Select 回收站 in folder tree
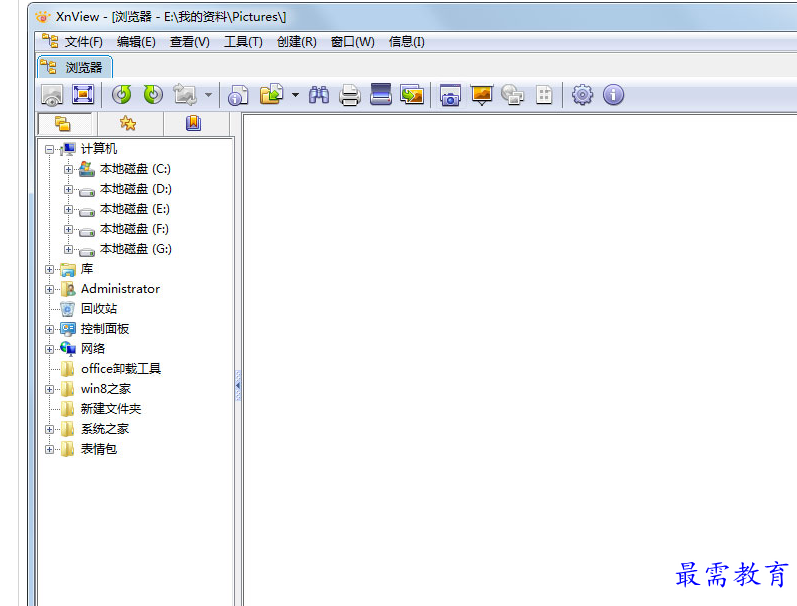 [x=99, y=309]
